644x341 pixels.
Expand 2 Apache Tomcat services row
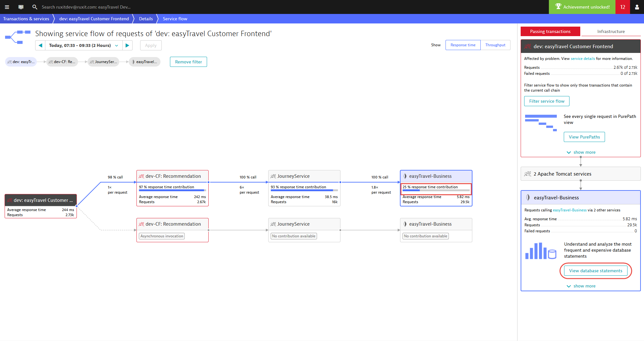click(581, 174)
